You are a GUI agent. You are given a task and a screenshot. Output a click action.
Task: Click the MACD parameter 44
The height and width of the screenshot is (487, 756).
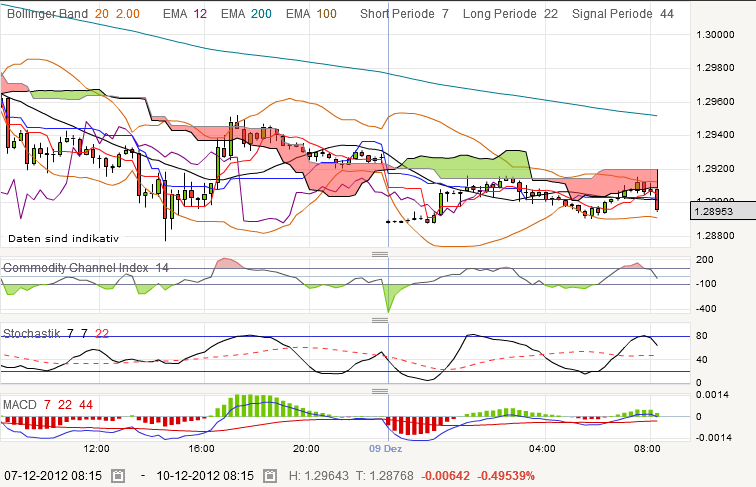[86, 405]
